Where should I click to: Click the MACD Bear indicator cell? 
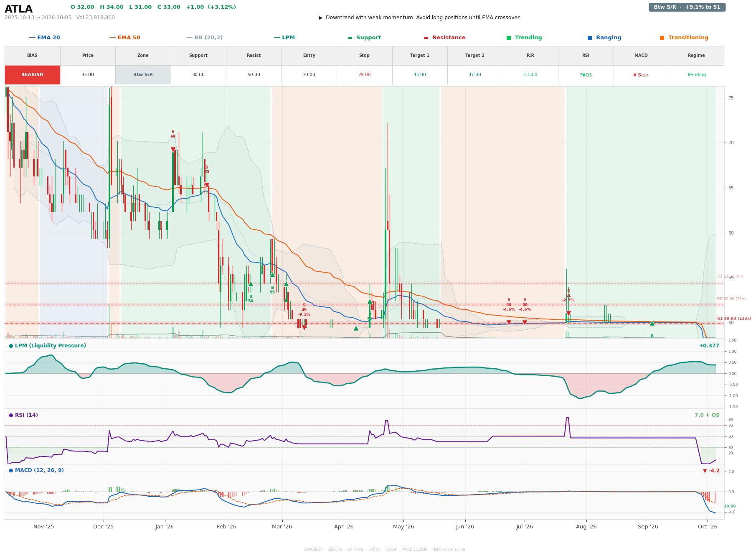coord(641,75)
